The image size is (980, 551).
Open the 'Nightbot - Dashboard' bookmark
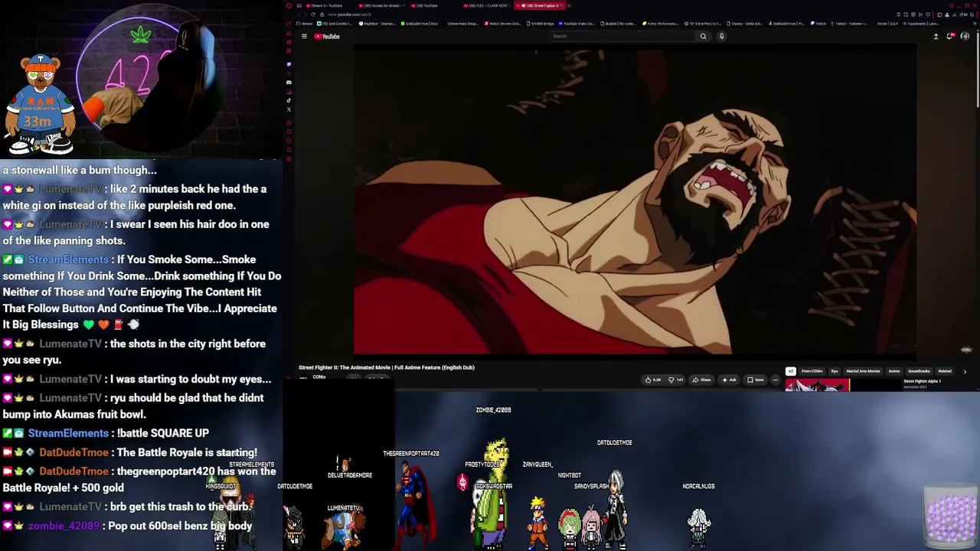pos(378,24)
